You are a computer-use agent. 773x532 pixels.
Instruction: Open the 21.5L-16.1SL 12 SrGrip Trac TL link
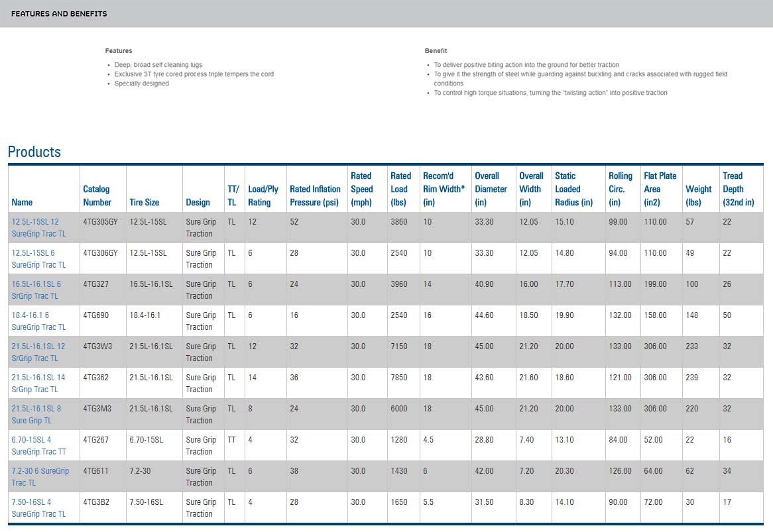(x=38, y=352)
